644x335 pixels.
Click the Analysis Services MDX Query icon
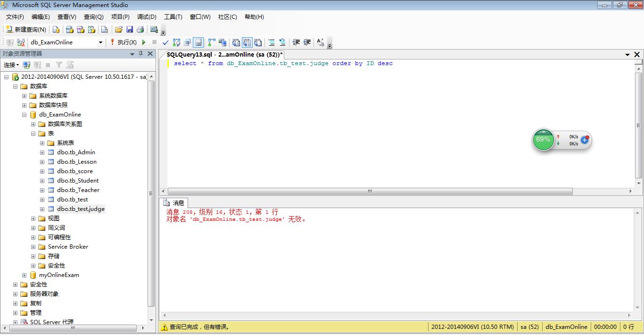[x=69, y=29]
